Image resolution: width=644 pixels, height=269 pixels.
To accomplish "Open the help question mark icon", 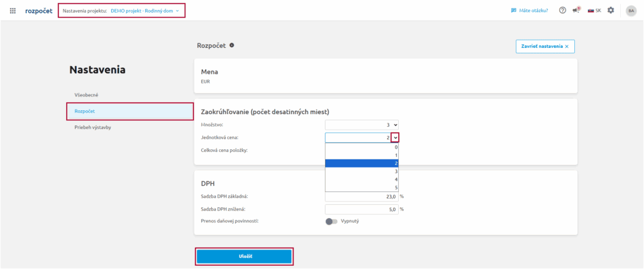I will click(562, 11).
